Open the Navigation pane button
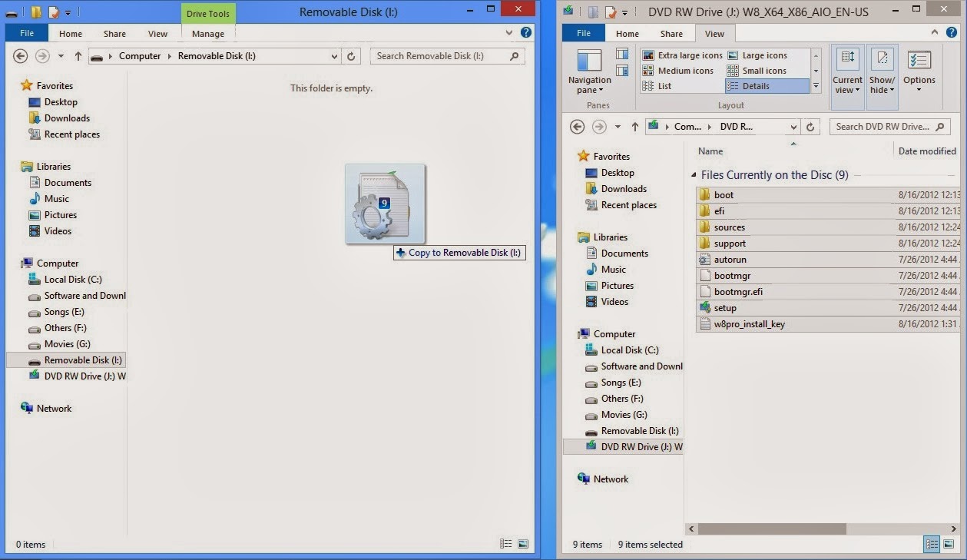 pyautogui.click(x=589, y=72)
